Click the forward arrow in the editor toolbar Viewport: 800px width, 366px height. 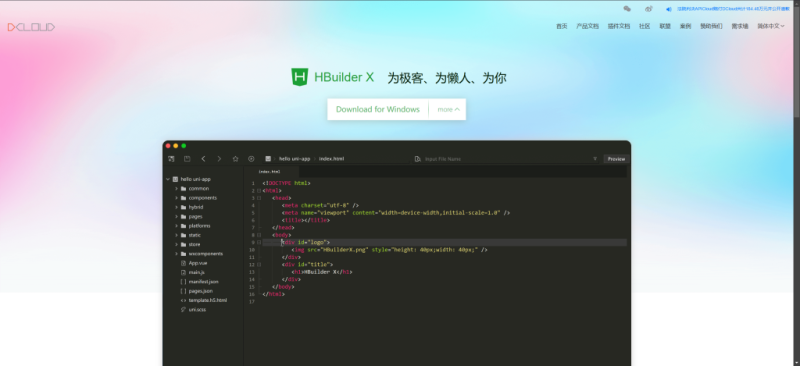[219, 159]
